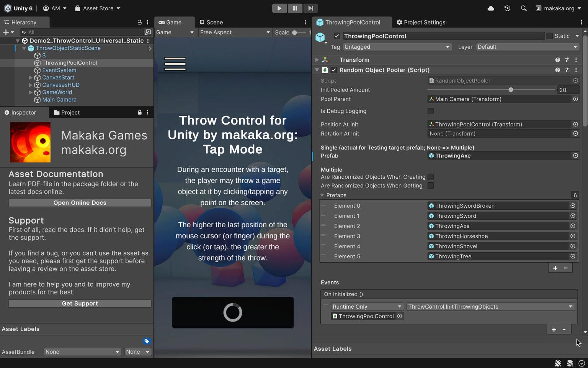Screen dimensions: 588x368
Task: Pick object for ThrowingAxe Prefab field
Action: pyautogui.click(x=575, y=156)
